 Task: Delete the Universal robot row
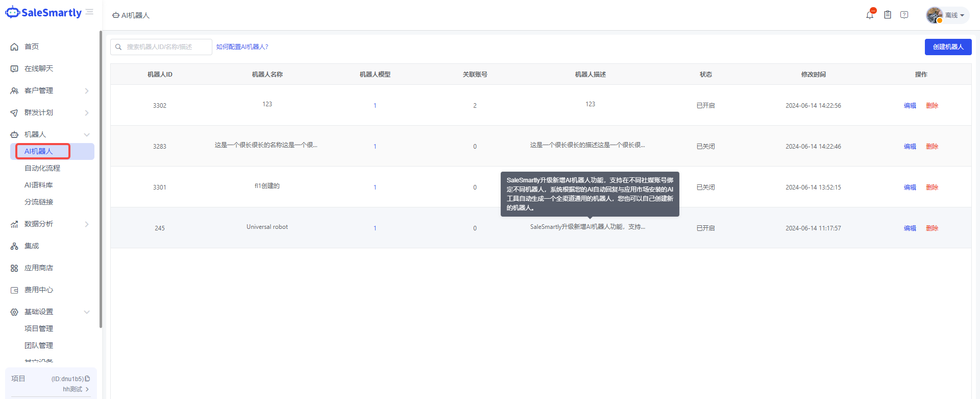932,228
